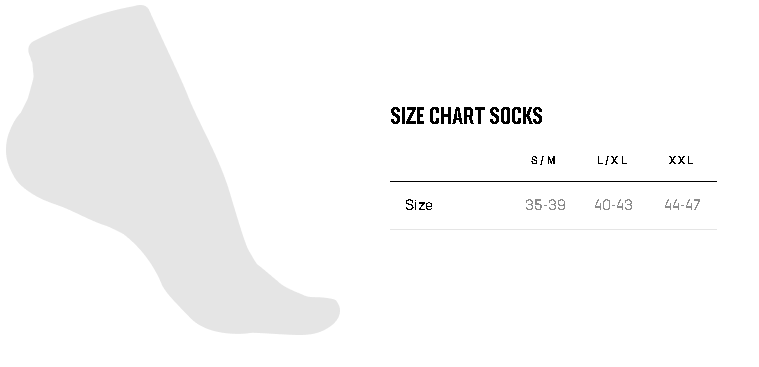759x367 pixels.
Task: Click the 44-47 size value
Action: pyautogui.click(x=682, y=205)
